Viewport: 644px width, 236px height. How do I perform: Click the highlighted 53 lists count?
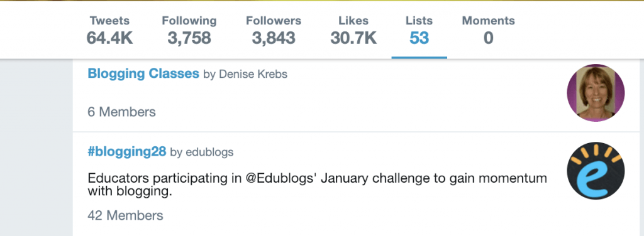coord(419,38)
